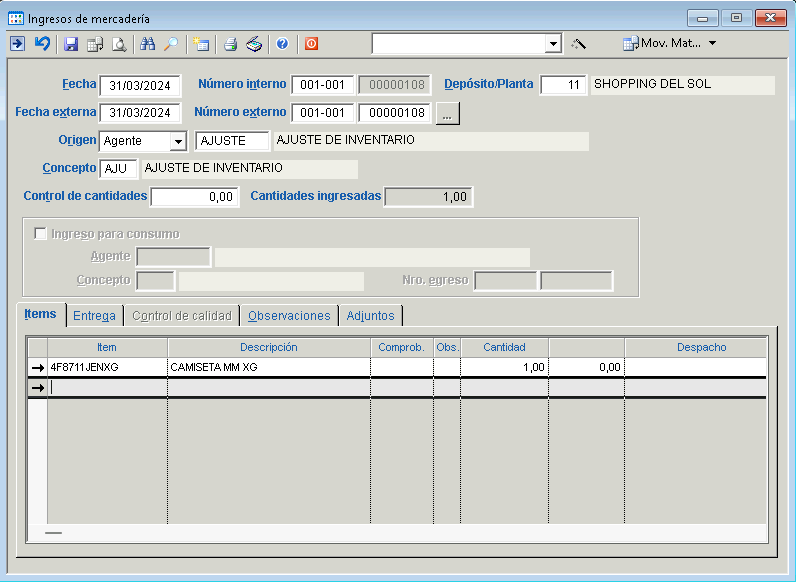The height and width of the screenshot is (582, 796).
Task: Click the Control de cantidades input field
Action: point(194,197)
